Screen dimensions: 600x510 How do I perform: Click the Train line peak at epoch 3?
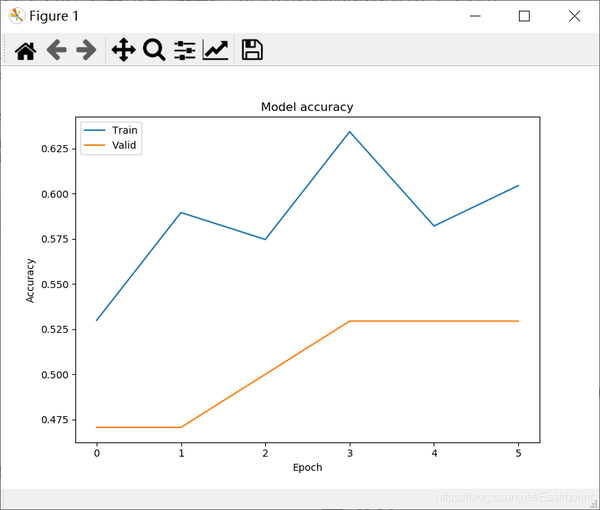pyautogui.click(x=349, y=132)
